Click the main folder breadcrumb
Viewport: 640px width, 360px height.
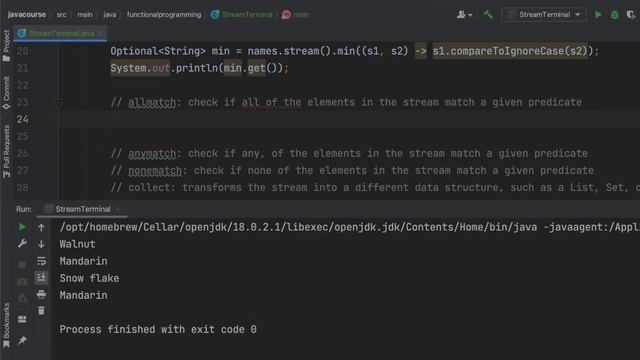click(x=85, y=15)
